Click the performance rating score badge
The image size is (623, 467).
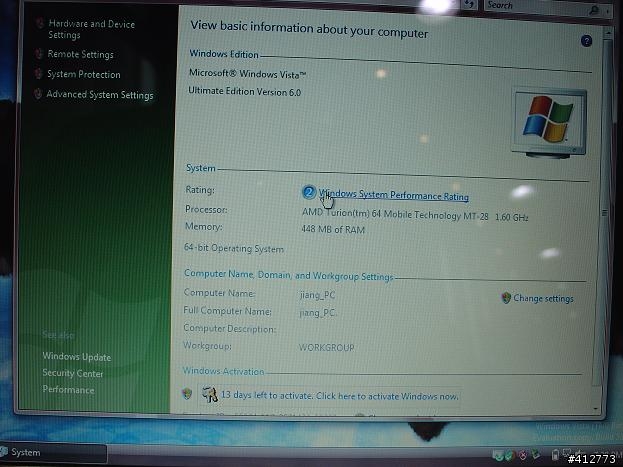click(308, 192)
